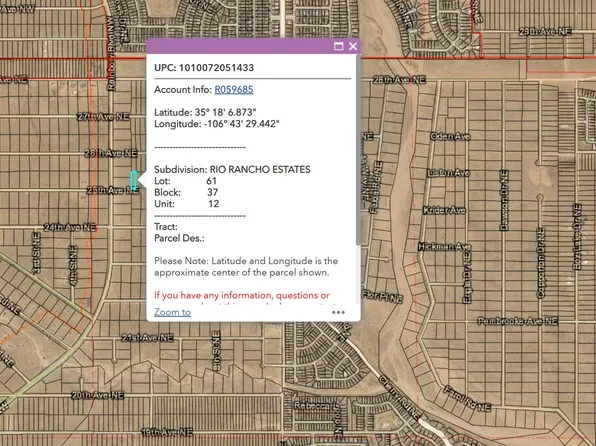This screenshot has height=446, width=596.
Task: Select the highlighted cyan parcel on the map
Action: tap(133, 180)
